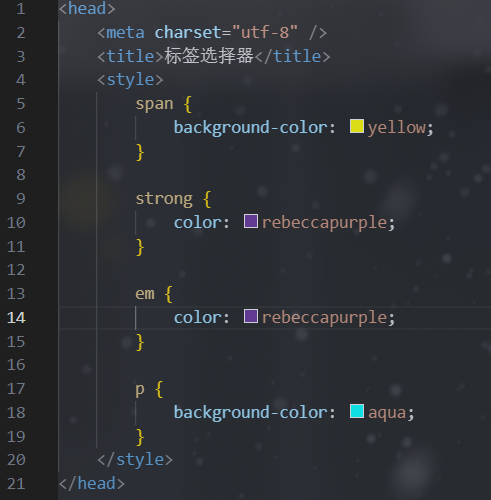Click the color property on line 10

198,223
